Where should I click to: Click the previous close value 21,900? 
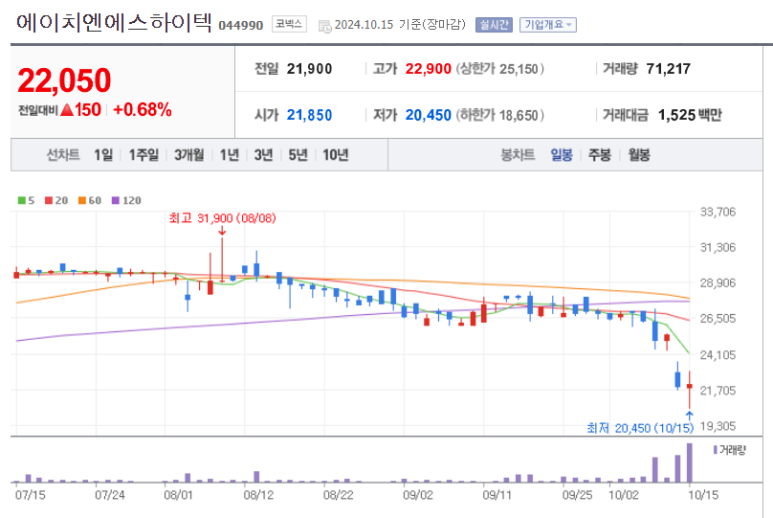pos(310,69)
